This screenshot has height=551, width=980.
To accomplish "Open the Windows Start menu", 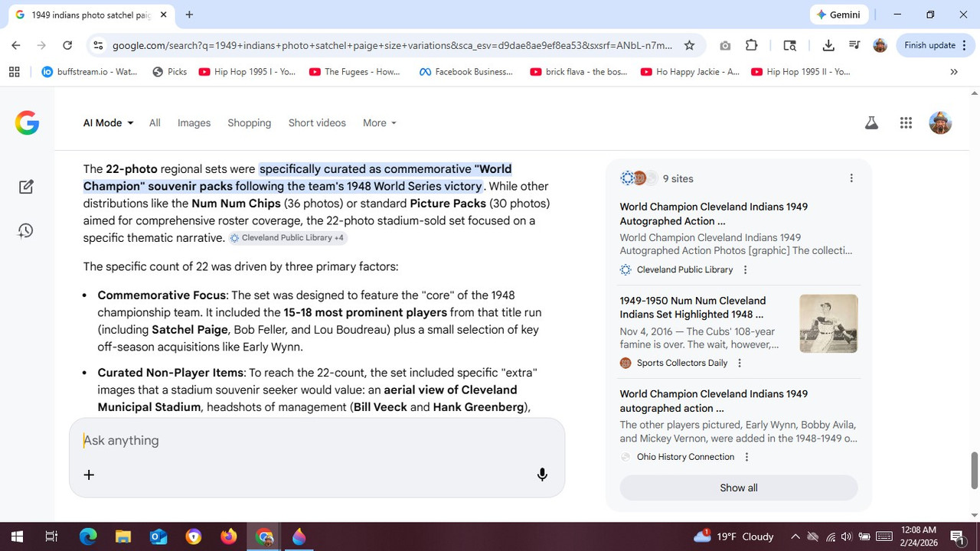I will pos(17,536).
